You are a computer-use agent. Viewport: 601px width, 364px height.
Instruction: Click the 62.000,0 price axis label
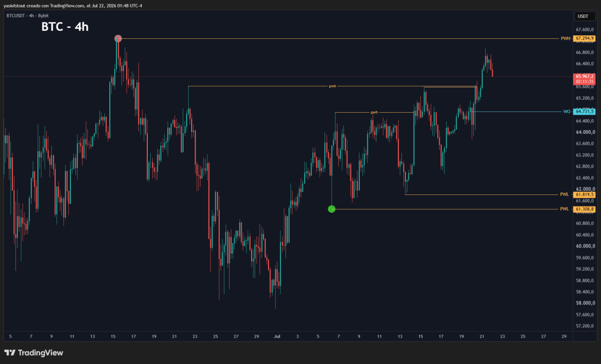coord(585,189)
